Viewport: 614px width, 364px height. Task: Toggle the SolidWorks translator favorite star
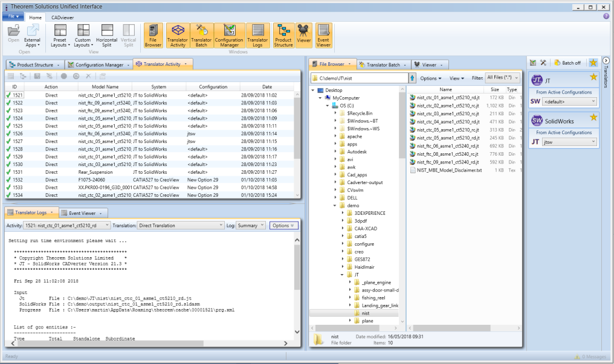[x=593, y=117]
